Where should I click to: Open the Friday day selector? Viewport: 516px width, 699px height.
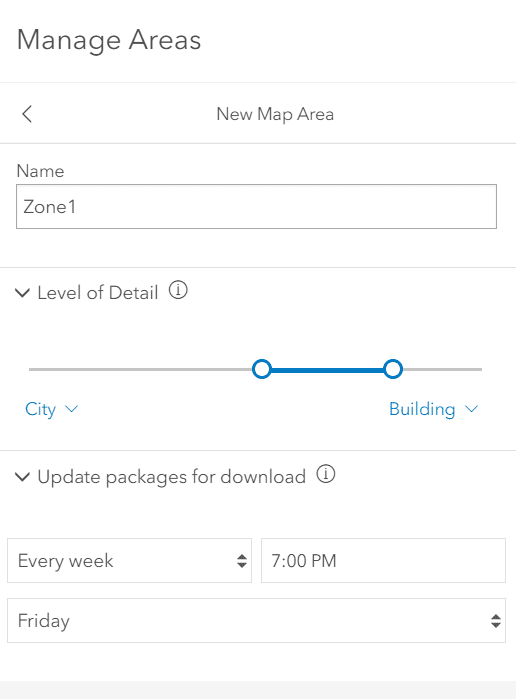[256, 621]
